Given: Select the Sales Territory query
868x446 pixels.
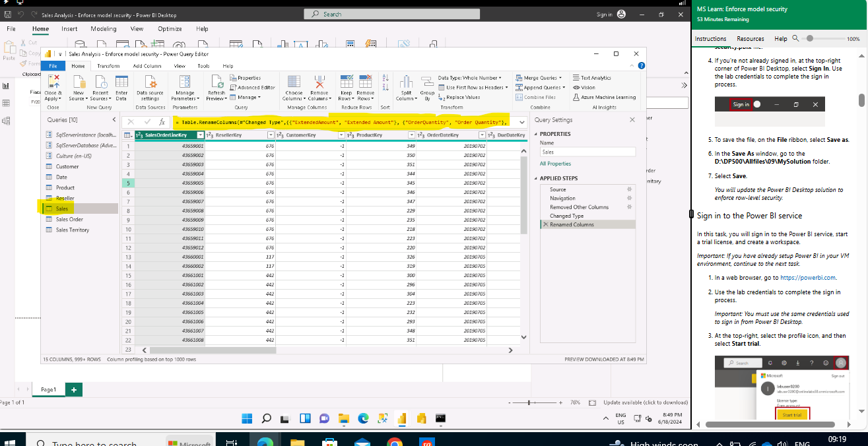Looking at the screenshot, I should pos(73,230).
